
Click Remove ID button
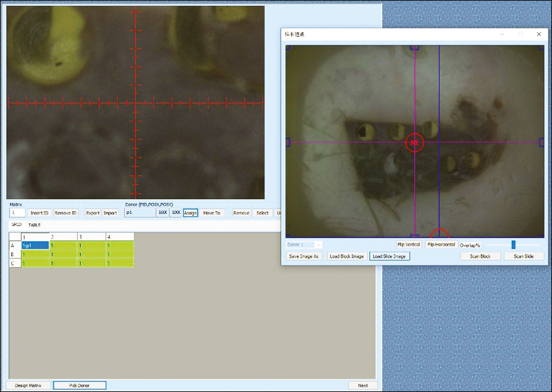point(65,213)
